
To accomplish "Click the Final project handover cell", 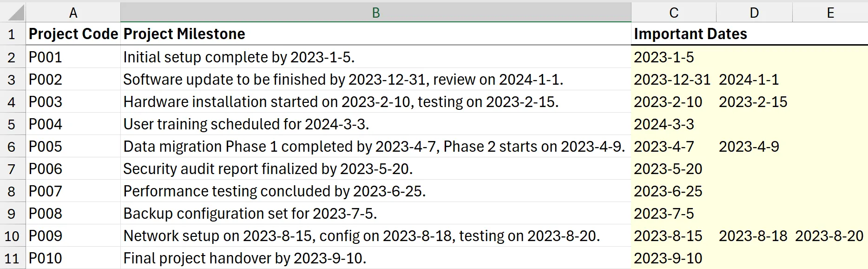I will [375, 258].
